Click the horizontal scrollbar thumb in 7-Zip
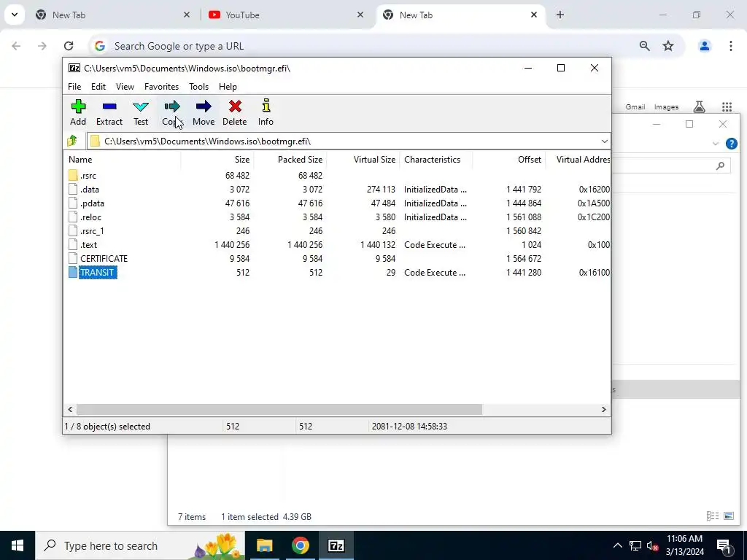 tap(279, 409)
